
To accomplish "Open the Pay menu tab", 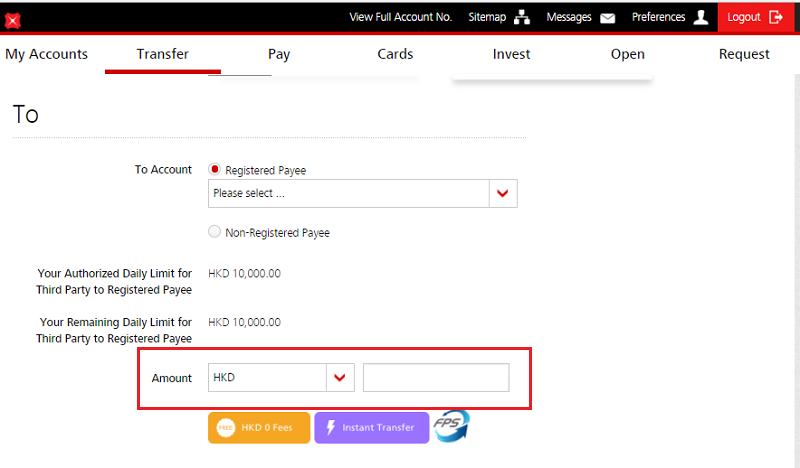I will [x=279, y=54].
